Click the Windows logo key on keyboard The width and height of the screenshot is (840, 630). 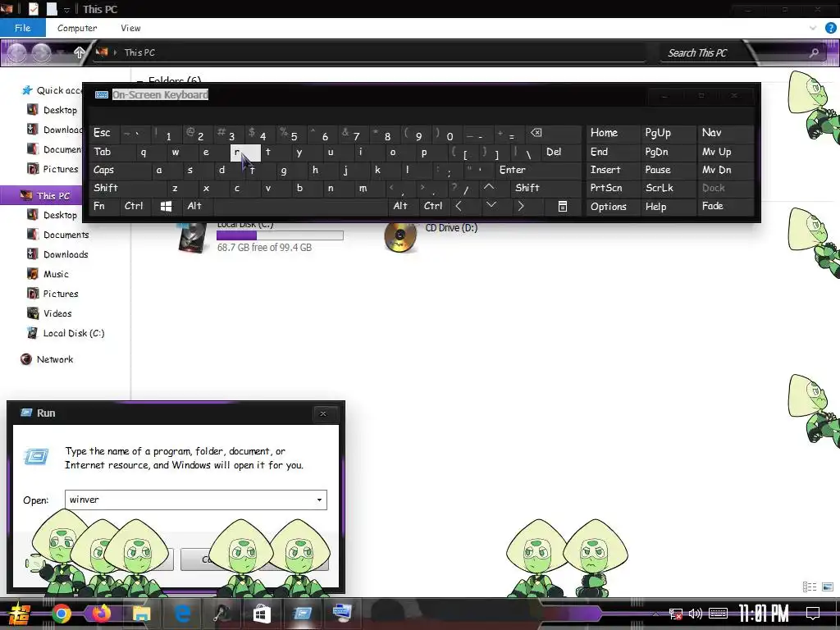[x=166, y=206]
